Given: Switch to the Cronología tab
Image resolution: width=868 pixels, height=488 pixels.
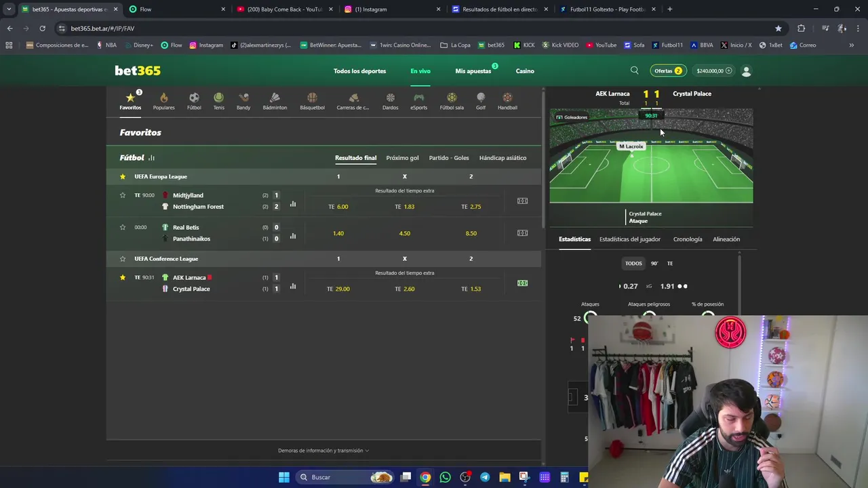Looking at the screenshot, I should click(688, 239).
